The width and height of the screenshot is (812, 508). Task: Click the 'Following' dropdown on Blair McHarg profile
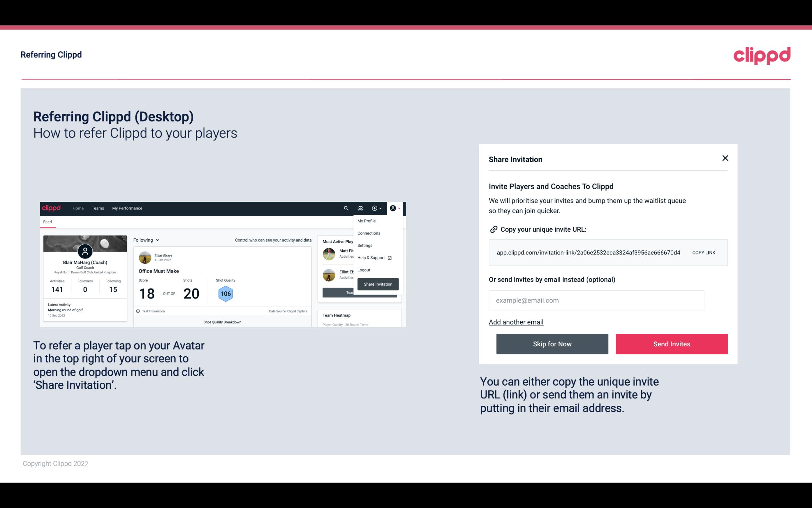coord(145,240)
